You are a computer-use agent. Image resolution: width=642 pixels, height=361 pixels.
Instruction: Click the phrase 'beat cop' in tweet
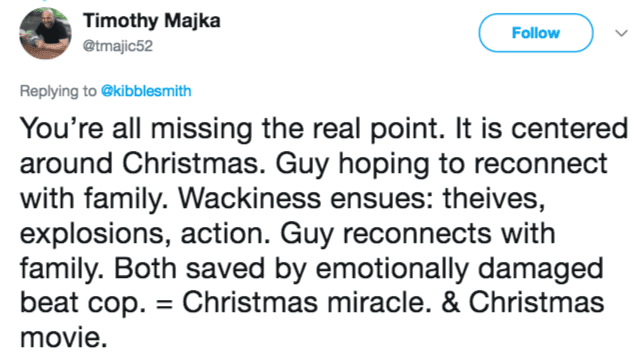coord(83,303)
